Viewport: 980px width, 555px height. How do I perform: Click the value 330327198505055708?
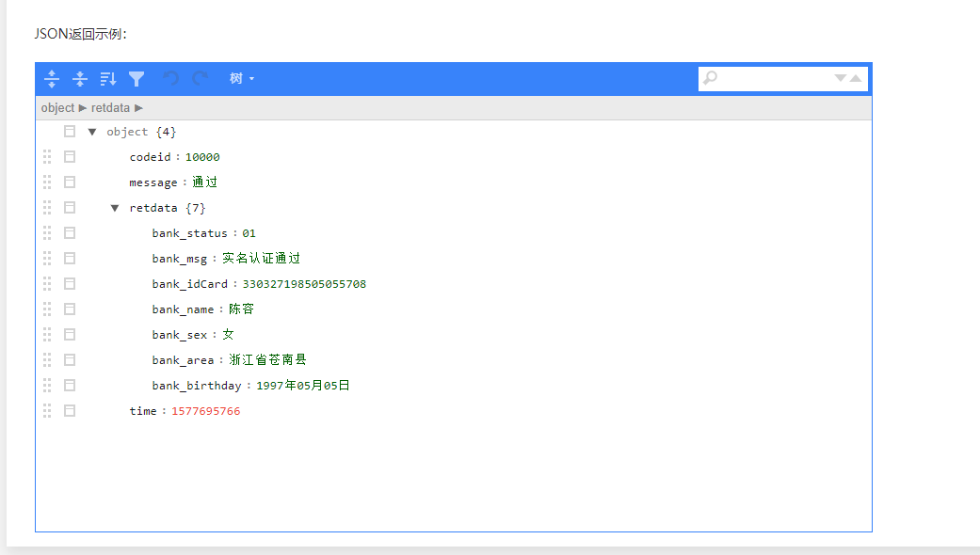[x=304, y=284]
